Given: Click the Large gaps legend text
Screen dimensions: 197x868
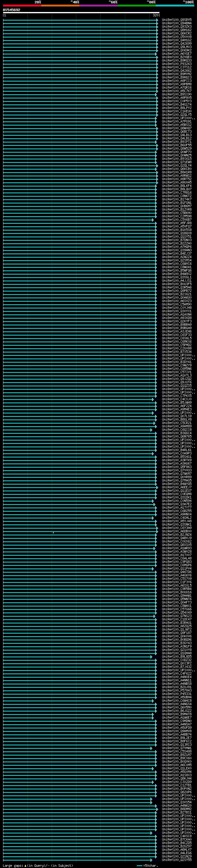Looking at the screenshot, I should click(x=38, y=865).
